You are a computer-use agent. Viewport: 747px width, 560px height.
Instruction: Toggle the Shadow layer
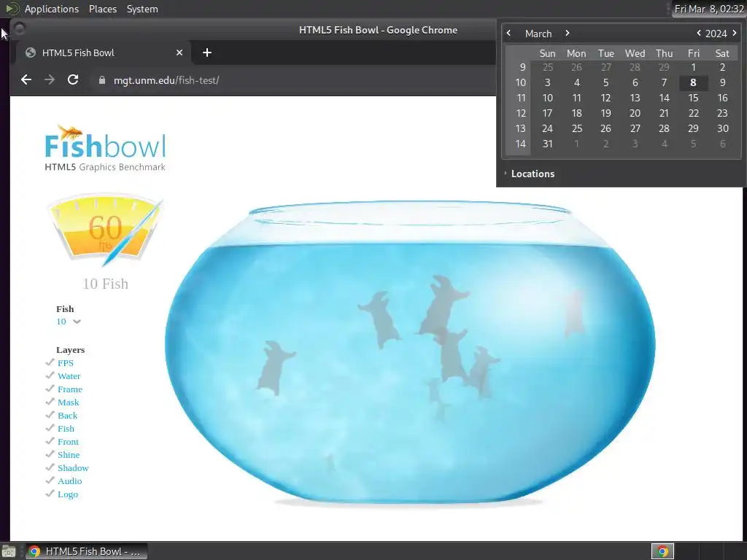(50, 467)
